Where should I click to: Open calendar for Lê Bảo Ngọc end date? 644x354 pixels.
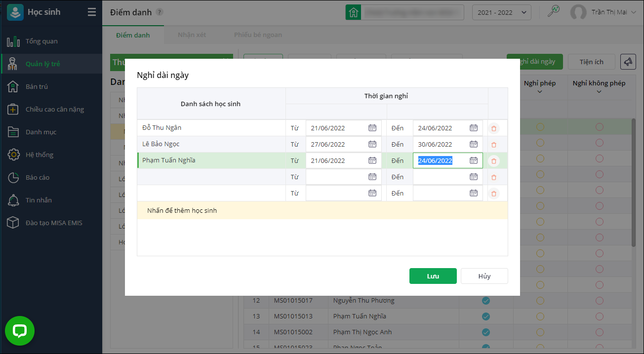pos(474,144)
